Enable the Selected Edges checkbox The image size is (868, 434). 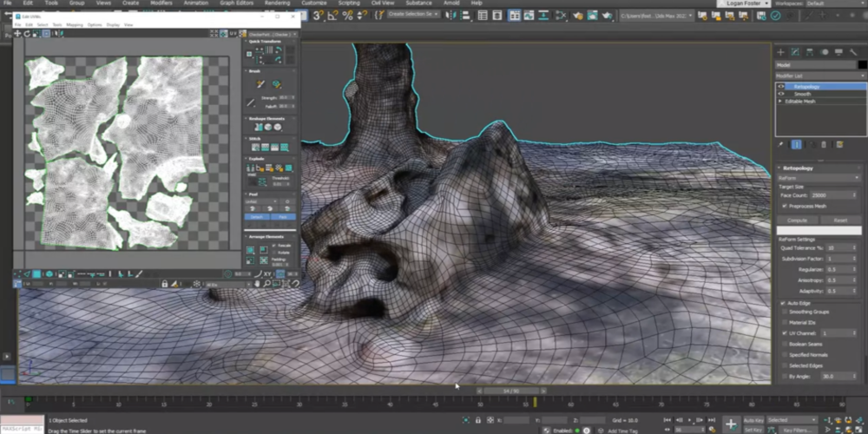tap(785, 365)
